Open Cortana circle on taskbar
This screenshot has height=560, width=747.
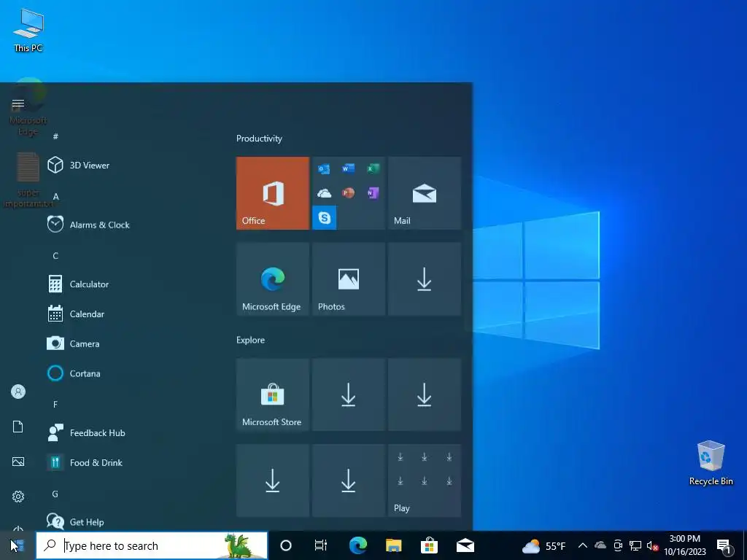(286, 545)
